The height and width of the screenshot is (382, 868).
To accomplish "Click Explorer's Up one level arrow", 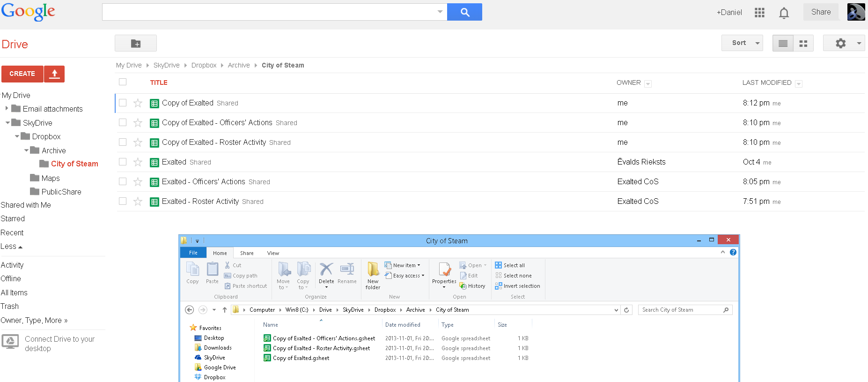I will pyautogui.click(x=225, y=310).
